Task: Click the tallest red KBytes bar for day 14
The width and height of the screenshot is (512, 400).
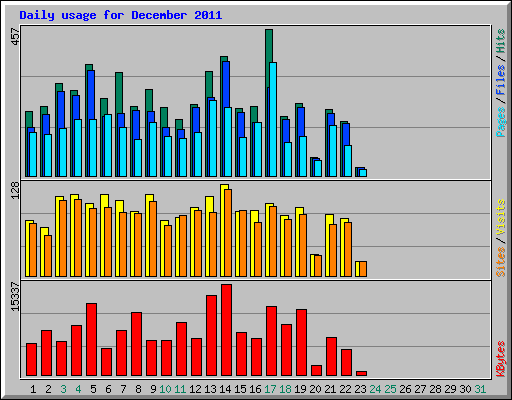Action: (226, 330)
